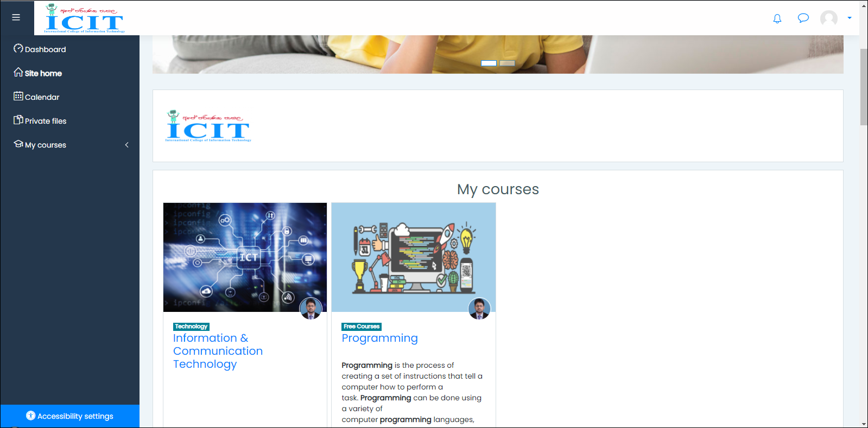Viewport: 868px width, 428px height.
Task: Select the second carousel slide indicator
Action: tap(507, 63)
